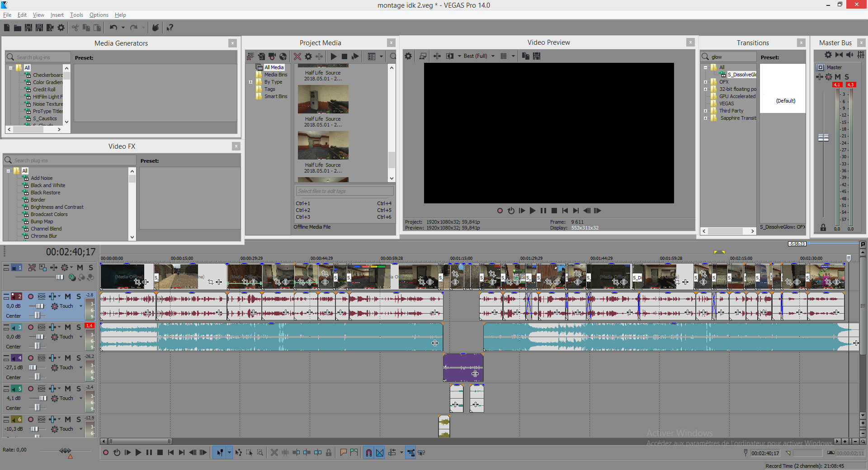Save snapshot to file in Video Preview
The height and width of the screenshot is (470, 868).
[x=537, y=56]
